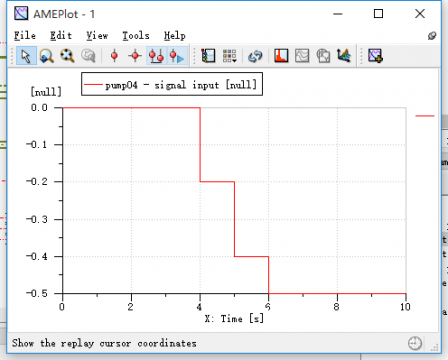The width and height of the screenshot is (448, 360).
Task: Select the arrow pointer tool
Action: (x=26, y=56)
